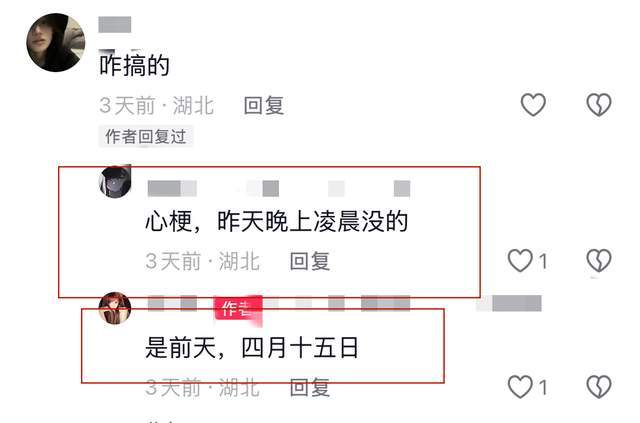This screenshot has height=423, width=640.
Task: Open avatar of 心梗 reply user
Action: 115,182
